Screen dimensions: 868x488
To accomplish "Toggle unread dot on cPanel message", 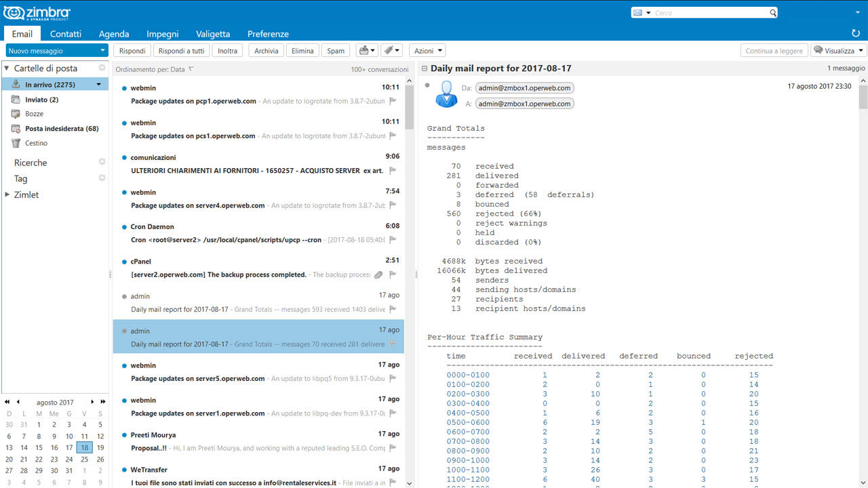I will point(124,262).
